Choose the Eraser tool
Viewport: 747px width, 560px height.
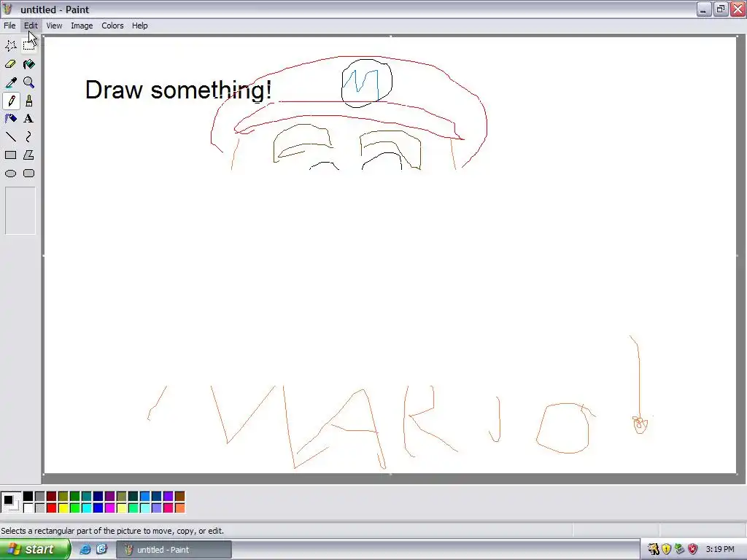pos(10,64)
